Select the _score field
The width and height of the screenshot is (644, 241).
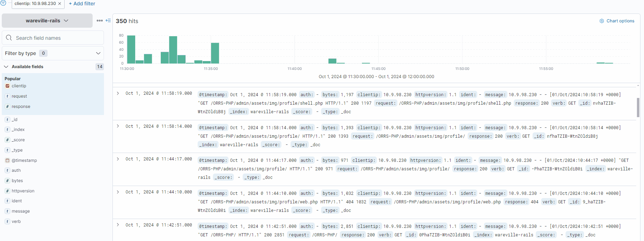tap(18, 140)
